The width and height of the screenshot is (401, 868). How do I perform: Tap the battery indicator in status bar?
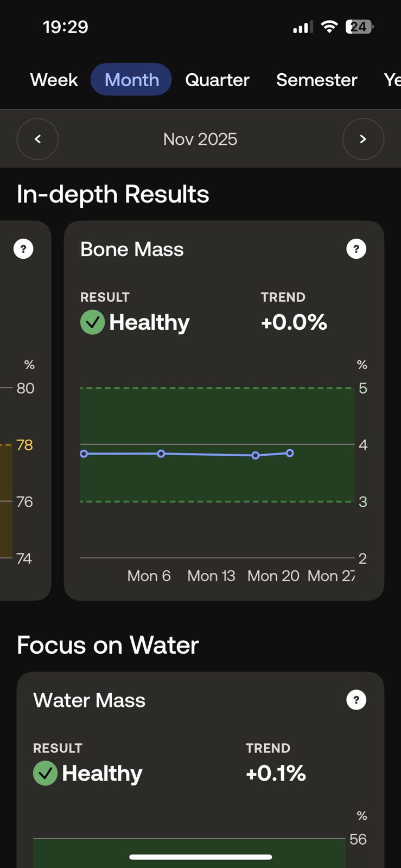click(x=359, y=27)
